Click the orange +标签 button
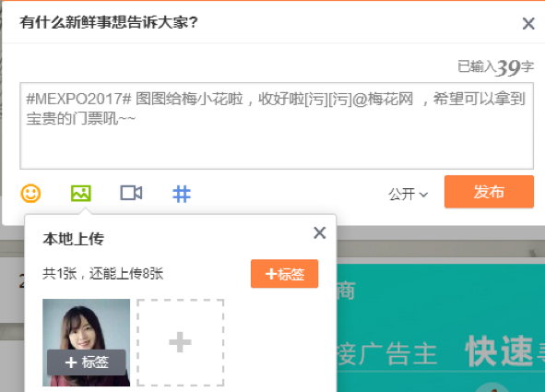 (x=284, y=274)
